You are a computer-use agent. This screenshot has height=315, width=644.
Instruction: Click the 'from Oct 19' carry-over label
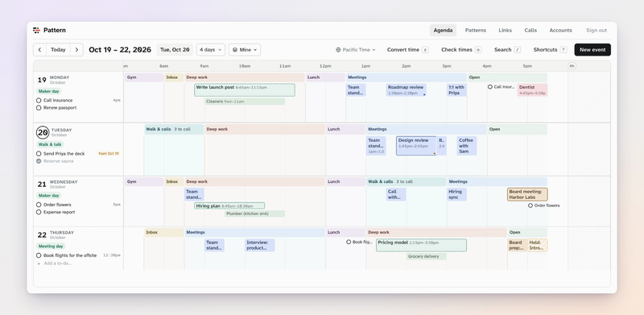pos(109,153)
